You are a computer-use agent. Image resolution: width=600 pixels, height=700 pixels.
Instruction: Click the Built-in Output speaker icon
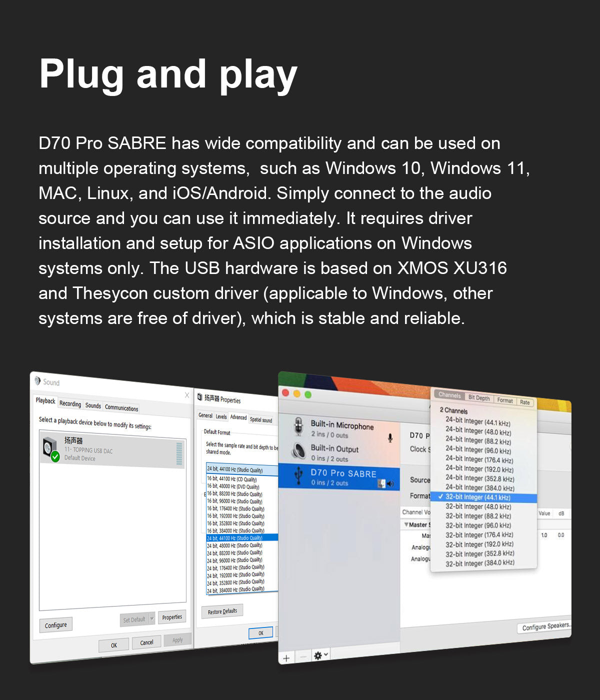tap(299, 451)
